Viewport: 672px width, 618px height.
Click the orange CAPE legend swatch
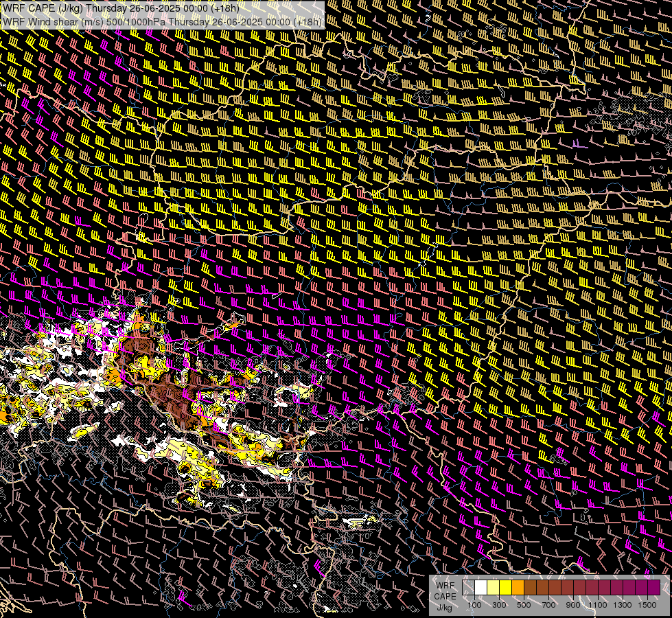pos(518,588)
